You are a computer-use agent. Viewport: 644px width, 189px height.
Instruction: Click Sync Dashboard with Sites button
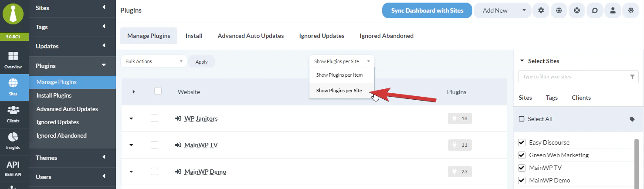[x=427, y=10]
